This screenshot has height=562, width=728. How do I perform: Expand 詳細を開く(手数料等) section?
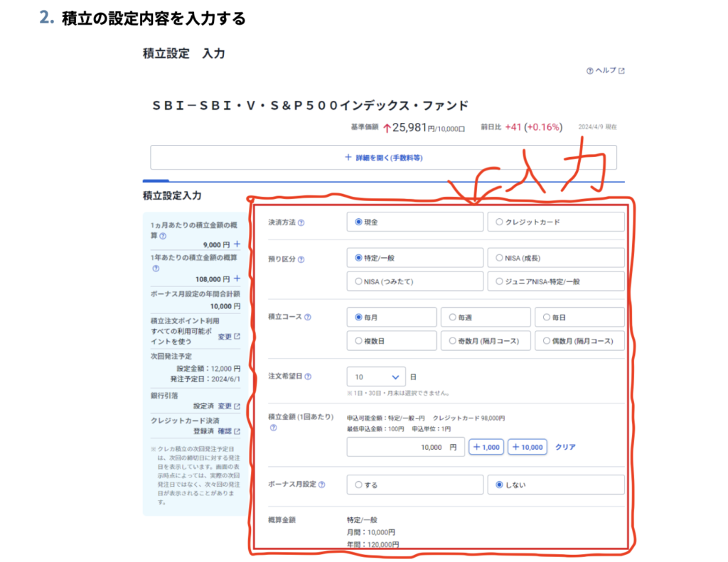pyautogui.click(x=383, y=158)
